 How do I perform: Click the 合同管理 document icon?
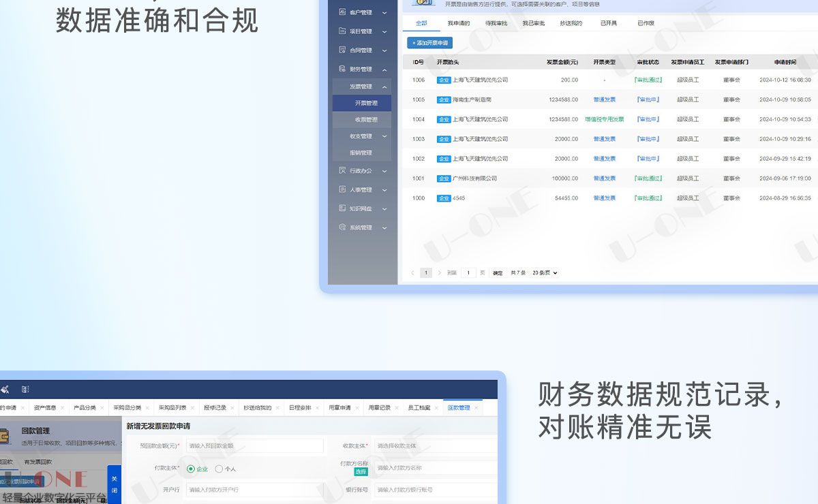pos(343,50)
